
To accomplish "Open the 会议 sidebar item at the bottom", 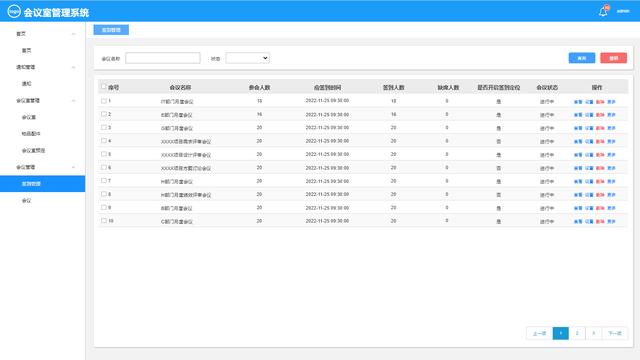I will click(x=27, y=200).
